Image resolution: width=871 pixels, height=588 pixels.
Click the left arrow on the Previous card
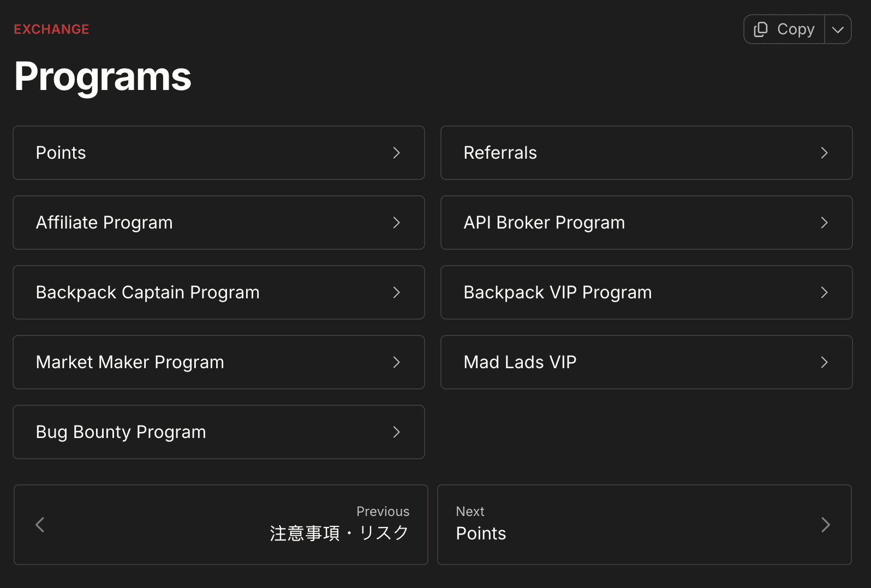tap(39, 525)
